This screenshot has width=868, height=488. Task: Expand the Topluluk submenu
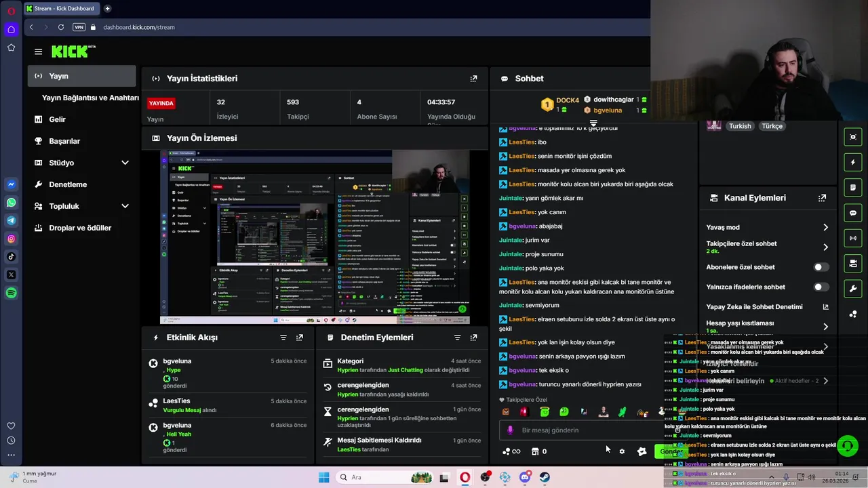(x=125, y=206)
